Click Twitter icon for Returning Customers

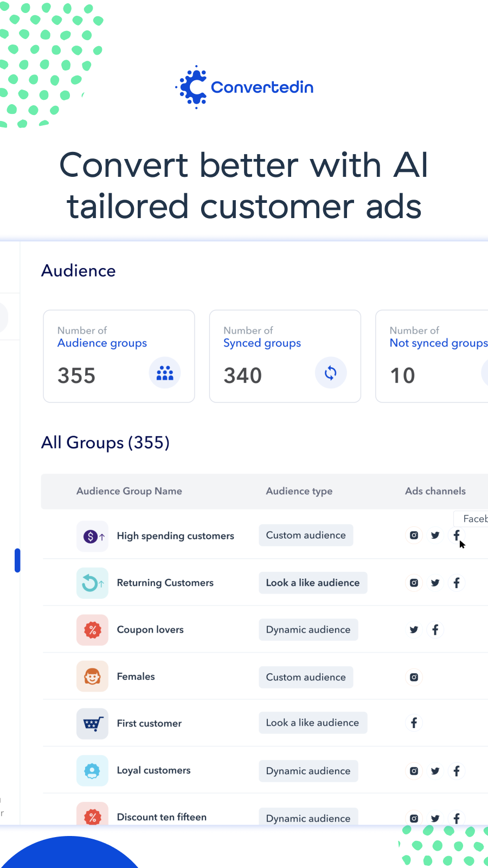(x=435, y=583)
